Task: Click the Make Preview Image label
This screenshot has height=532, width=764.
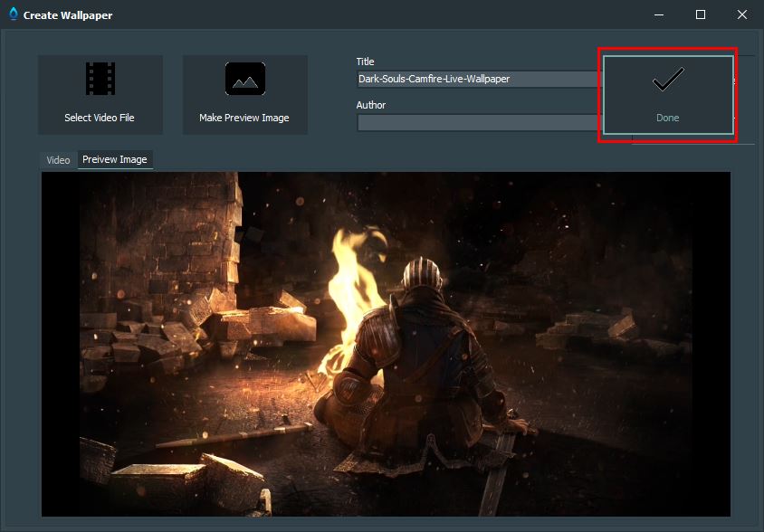Action: (x=244, y=118)
